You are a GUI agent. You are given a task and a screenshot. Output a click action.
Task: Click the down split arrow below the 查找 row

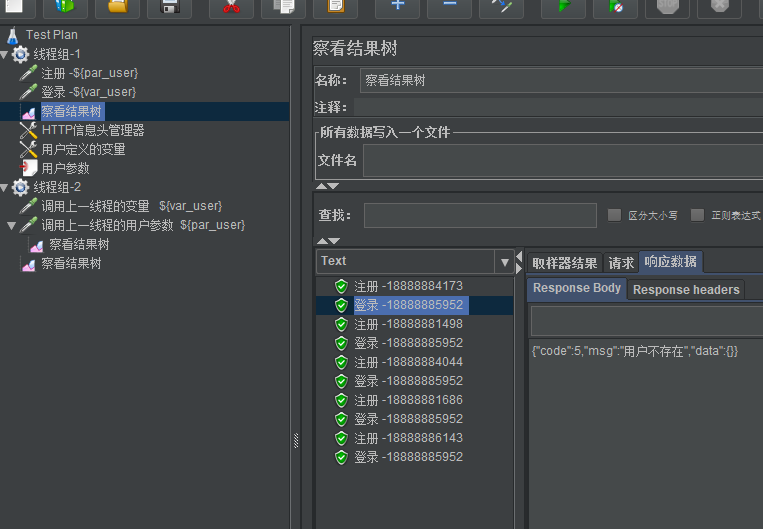point(334,241)
